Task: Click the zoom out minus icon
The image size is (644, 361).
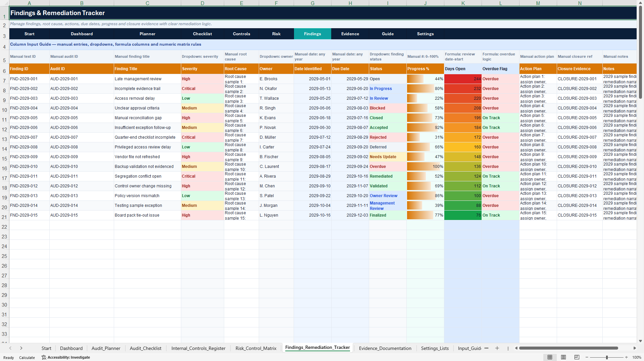Action: click(587, 357)
